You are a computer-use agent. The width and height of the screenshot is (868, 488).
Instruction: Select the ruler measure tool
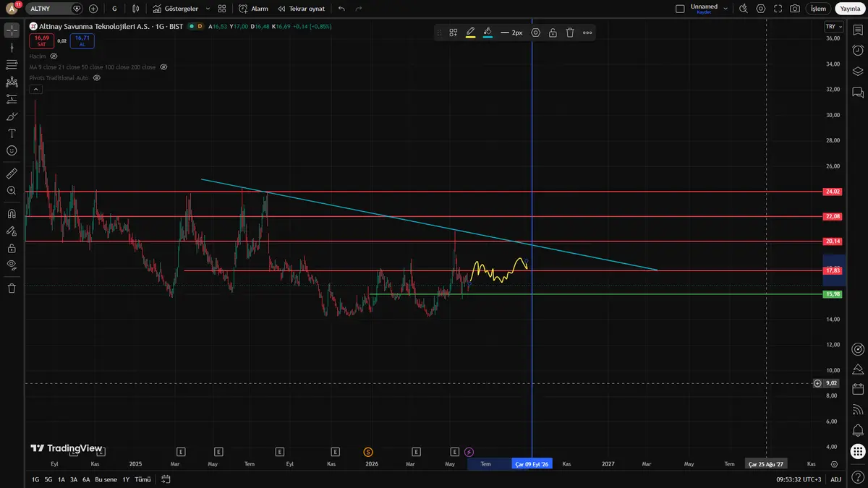12,174
